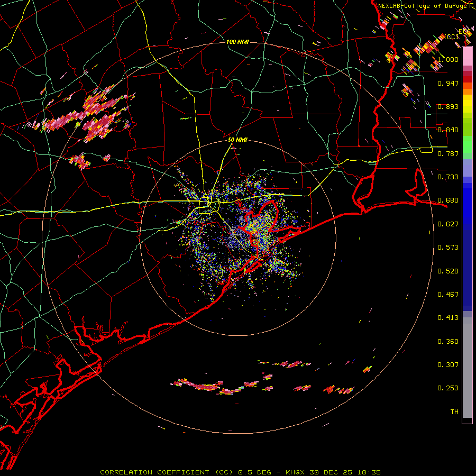Click the 0.467 color scale value
Image resolution: width=476 pixels, height=476 pixels.
click(448, 295)
